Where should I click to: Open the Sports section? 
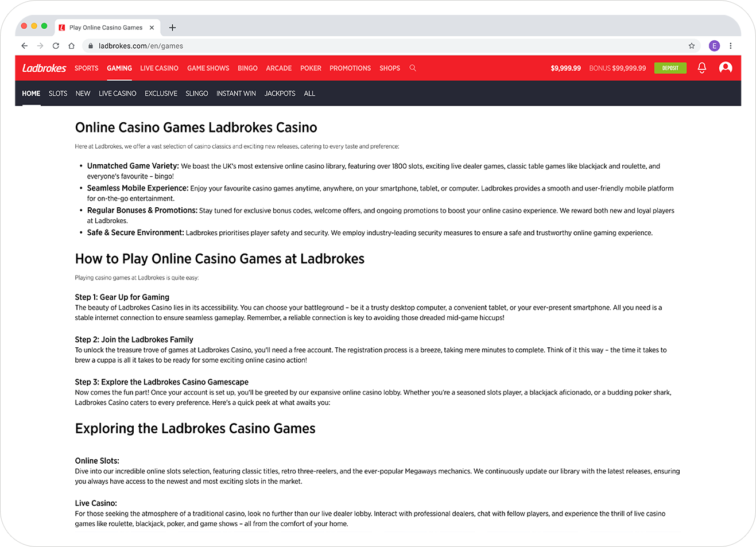[87, 68]
